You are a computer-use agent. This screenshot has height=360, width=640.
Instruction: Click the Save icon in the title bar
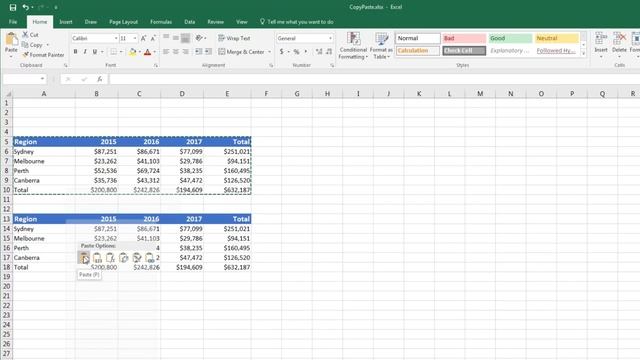[x=13, y=7]
